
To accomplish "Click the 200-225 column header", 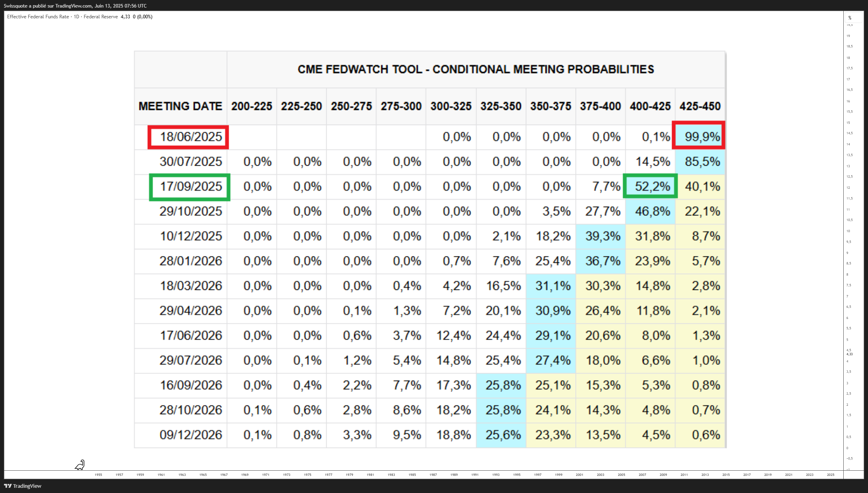I will click(252, 106).
